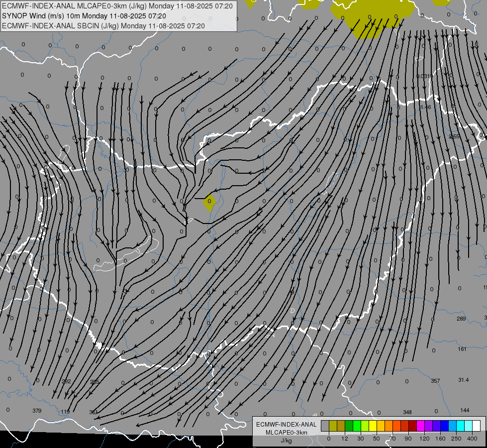Click the map value 379

click(x=37, y=411)
